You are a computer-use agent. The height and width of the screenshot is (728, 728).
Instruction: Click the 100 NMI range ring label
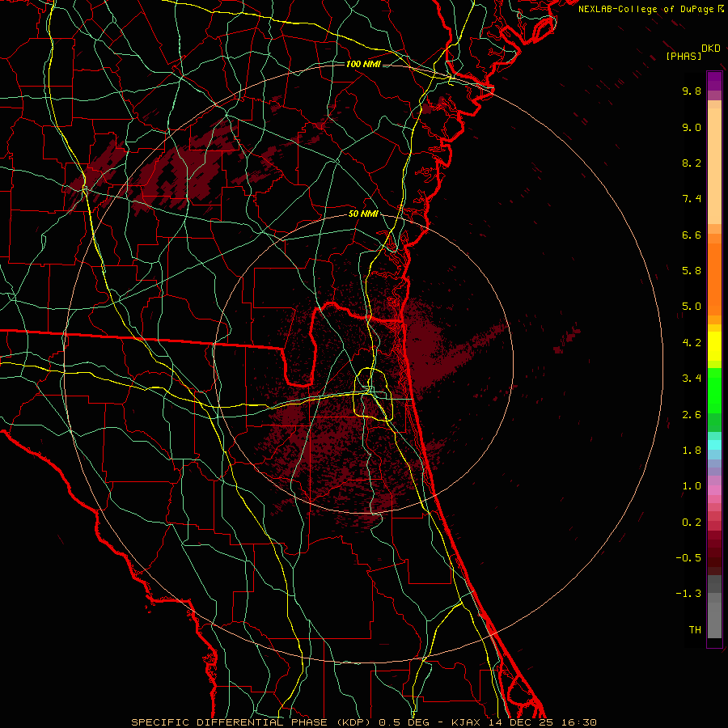[x=363, y=64]
